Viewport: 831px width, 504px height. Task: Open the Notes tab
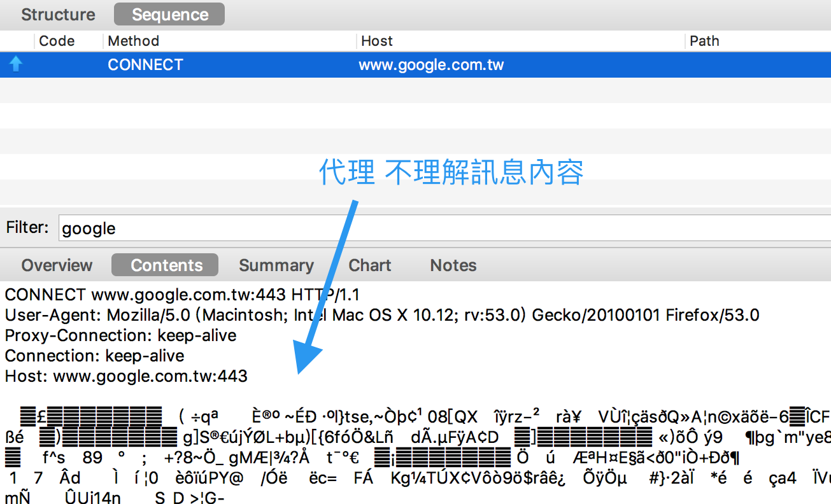(x=453, y=265)
